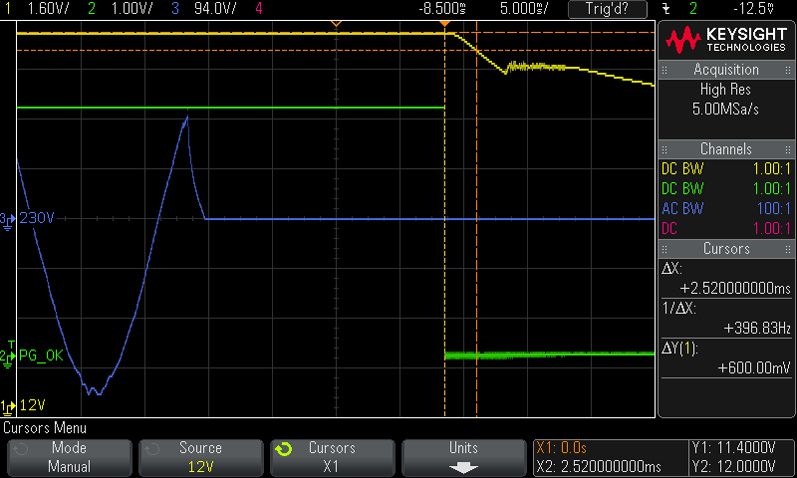Click the time base value 5.000 ms/

tap(524, 8)
